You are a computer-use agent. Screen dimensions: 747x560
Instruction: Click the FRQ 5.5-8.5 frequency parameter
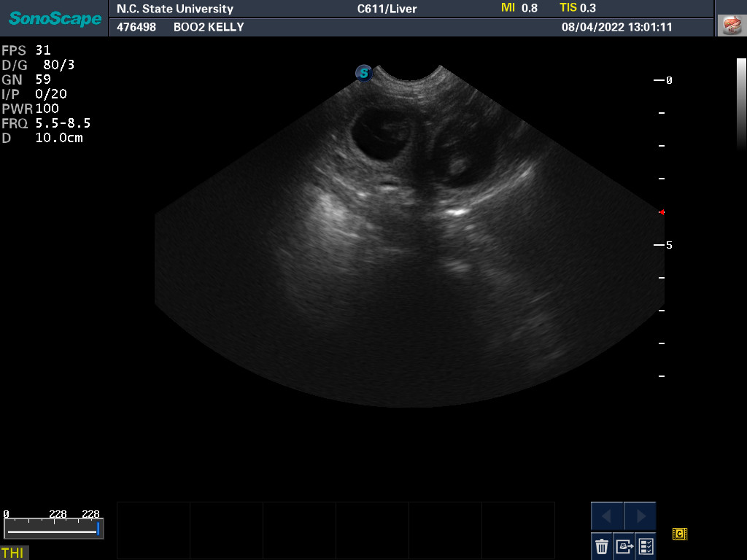pyautogui.click(x=46, y=123)
